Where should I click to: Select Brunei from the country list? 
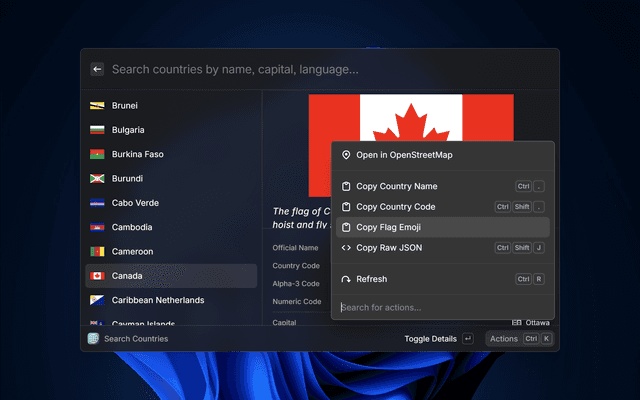pos(171,106)
